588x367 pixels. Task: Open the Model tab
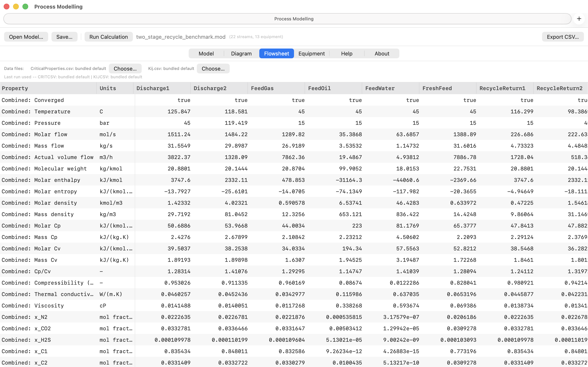(206, 53)
